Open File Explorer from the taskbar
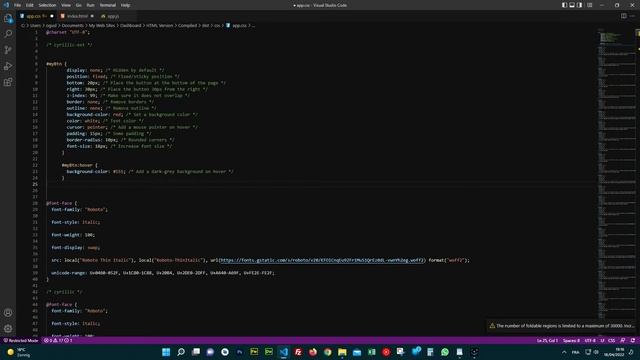Viewport: 640px width, 360px height. (342, 352)
